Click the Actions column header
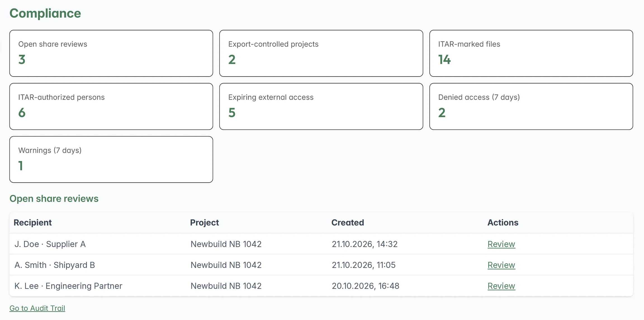The image size is (644, 320). click(503, 223)
